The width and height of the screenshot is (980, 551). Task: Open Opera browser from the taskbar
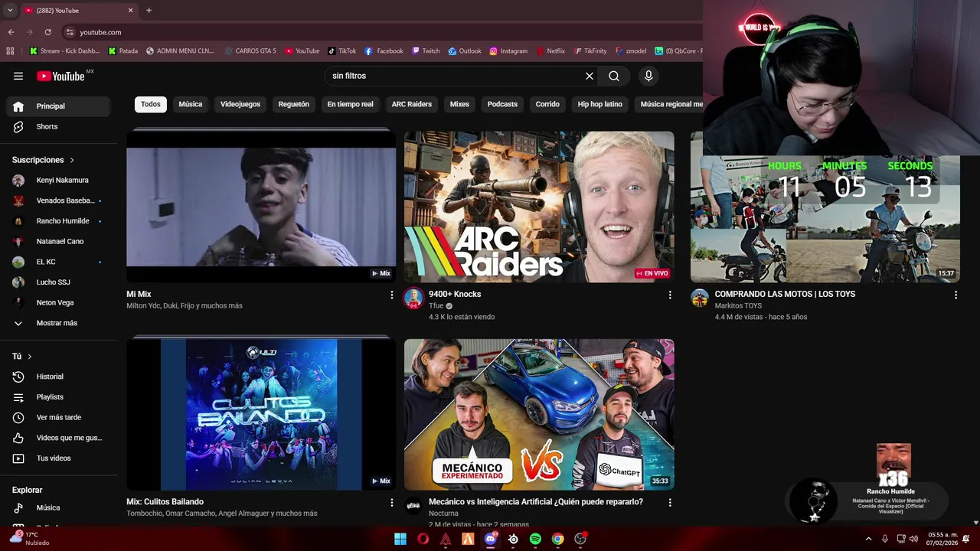(423, 539)
